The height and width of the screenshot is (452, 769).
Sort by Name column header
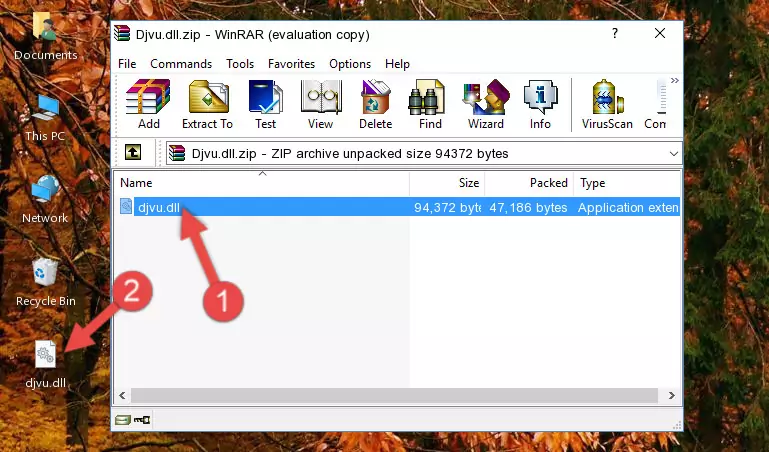[x=262, y=183]
